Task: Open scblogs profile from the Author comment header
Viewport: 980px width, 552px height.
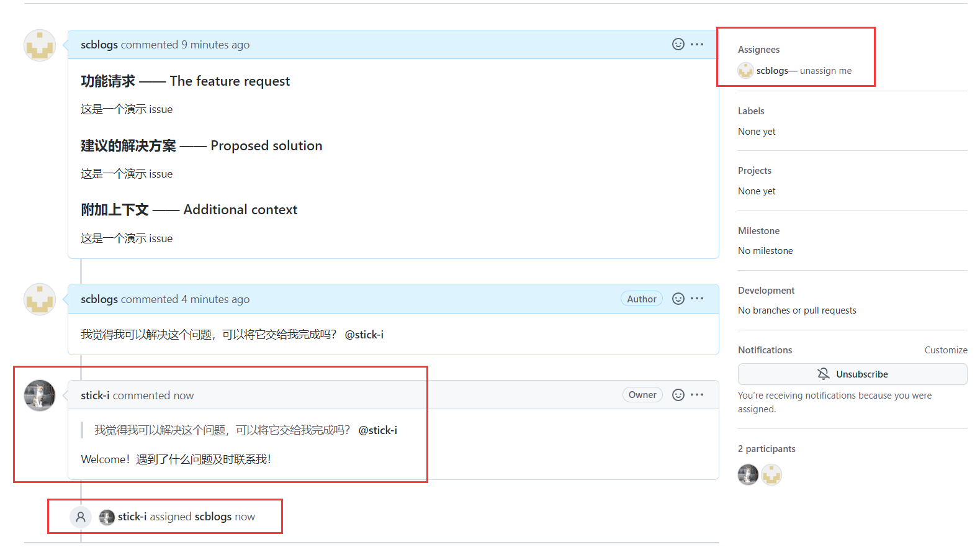Action: pyautogui.click(x=99, y=299)
